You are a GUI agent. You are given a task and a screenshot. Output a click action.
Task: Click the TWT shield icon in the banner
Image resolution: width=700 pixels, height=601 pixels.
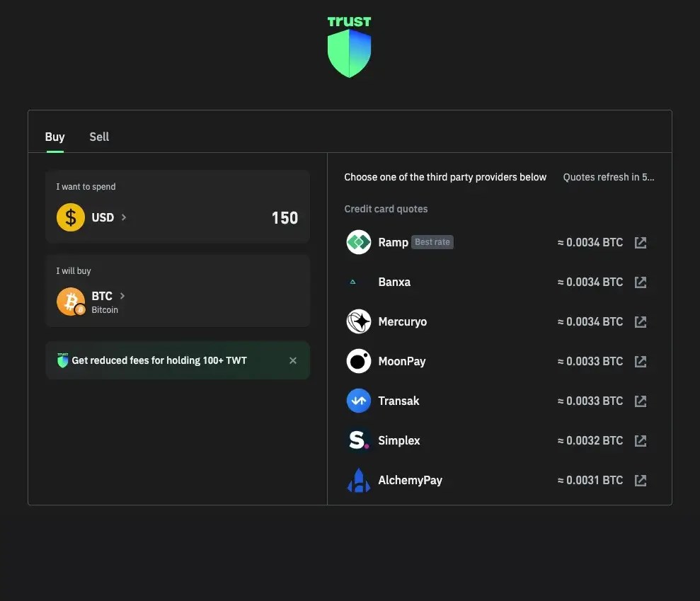point(62,360)
